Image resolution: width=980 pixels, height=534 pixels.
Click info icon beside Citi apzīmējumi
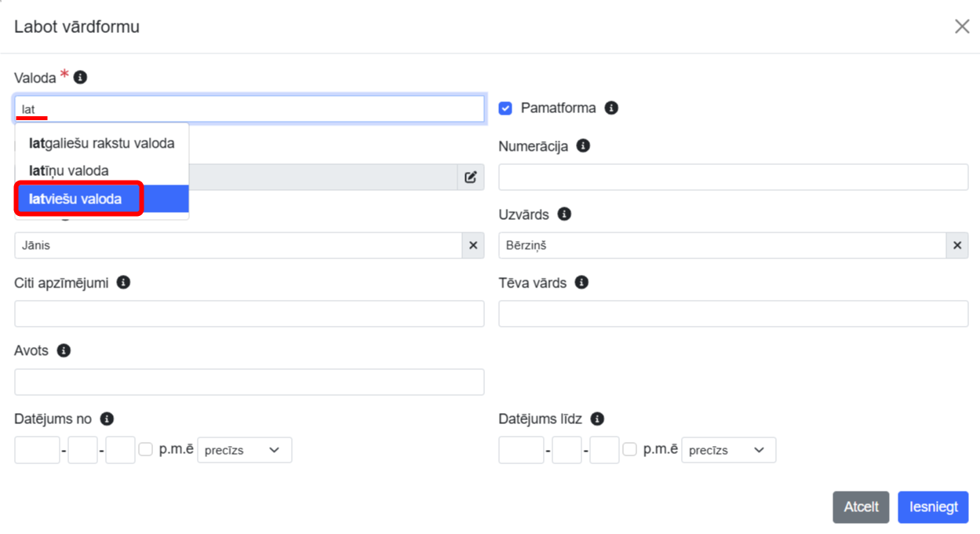coord(123,283)
